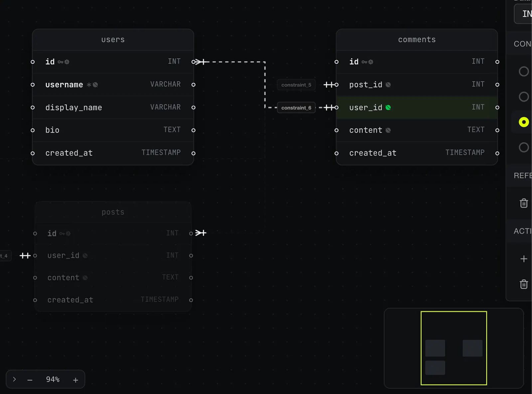Click green not-null icon on comments user_id
532x394 pixels.
[388, 107]
